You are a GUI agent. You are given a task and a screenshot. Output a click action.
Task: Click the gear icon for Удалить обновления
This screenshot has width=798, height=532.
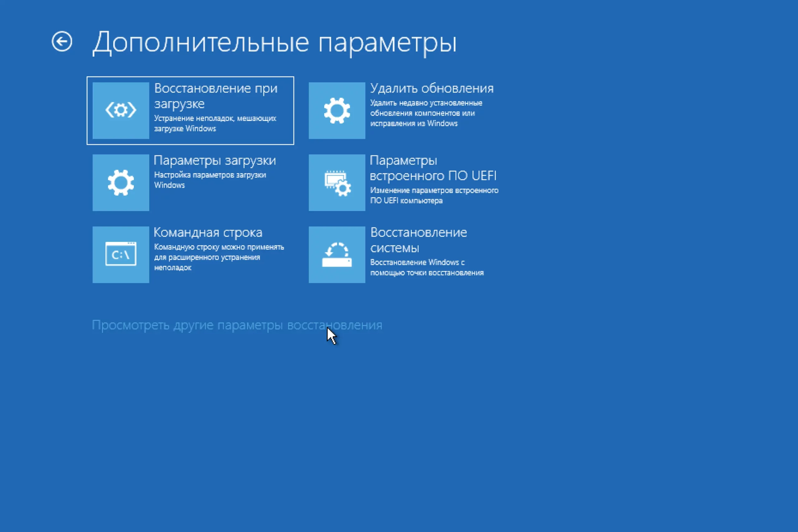(x=337, y=110)
